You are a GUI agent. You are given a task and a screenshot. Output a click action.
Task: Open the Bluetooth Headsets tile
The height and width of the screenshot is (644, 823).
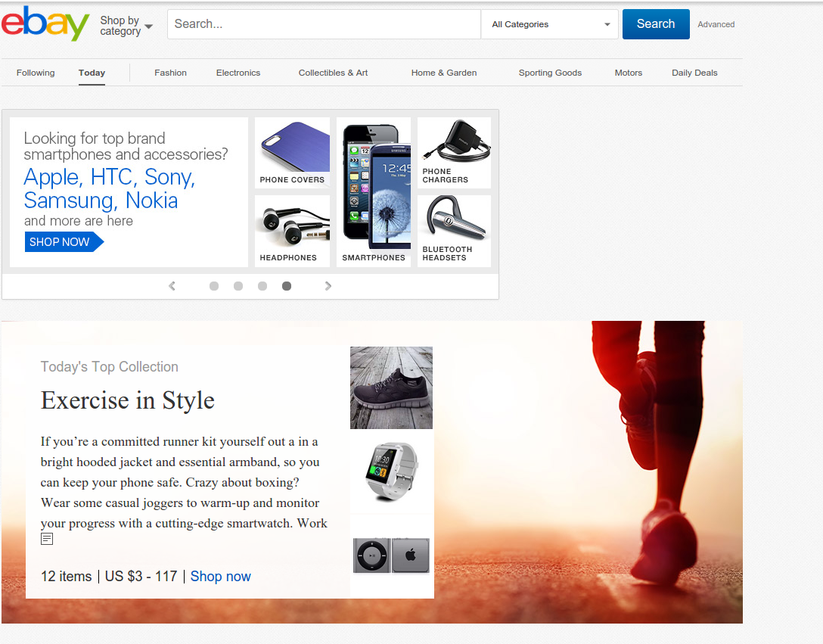454,231
